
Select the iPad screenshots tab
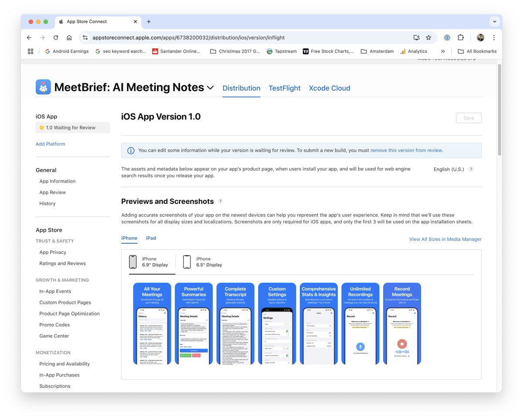pos(151,238)
